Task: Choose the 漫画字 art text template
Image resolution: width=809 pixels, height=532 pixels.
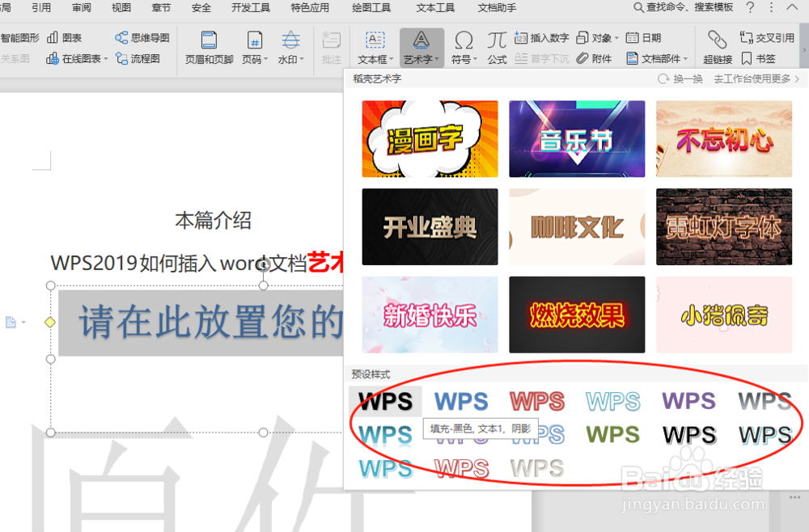Action: tap(430, 139)
